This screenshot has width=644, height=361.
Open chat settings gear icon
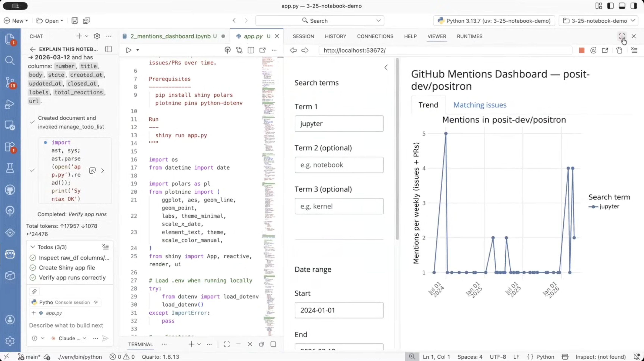click(x=97, y=36)
